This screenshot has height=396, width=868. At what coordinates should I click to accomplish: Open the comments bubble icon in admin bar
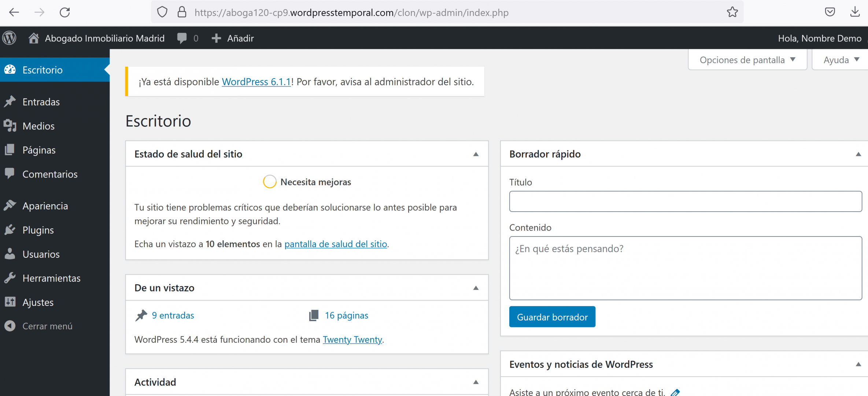point(182,38)
